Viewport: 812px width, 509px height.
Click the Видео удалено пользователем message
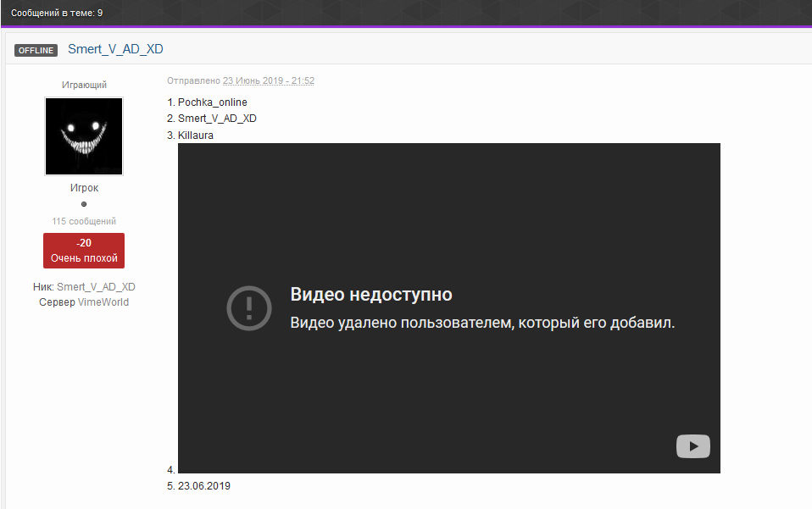[x=482, y=323]
